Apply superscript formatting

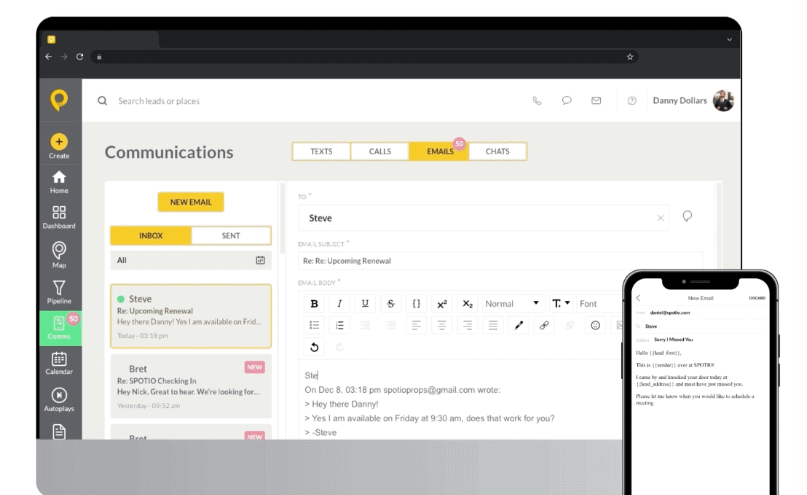point(442,304)
